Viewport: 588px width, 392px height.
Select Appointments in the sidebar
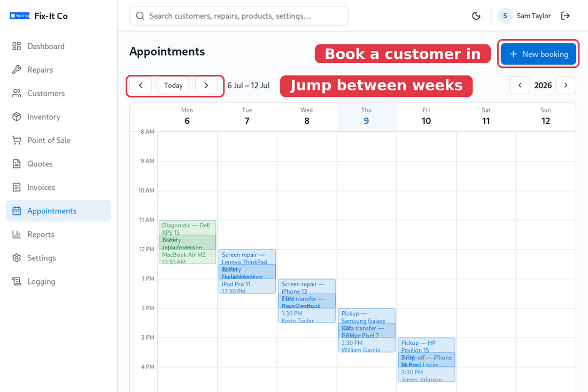tap(58, 211)
